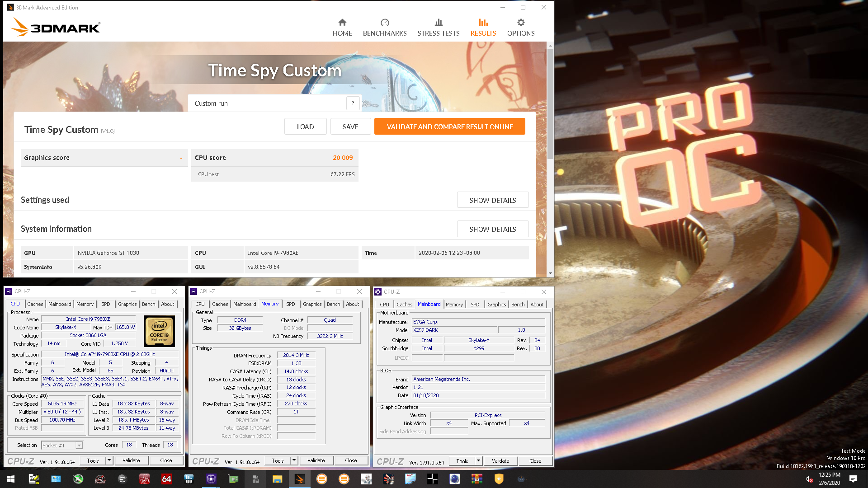Click Validate in left CPU-Z window
The height and width of the screenshot is (488, 868).
coord(131,460)
